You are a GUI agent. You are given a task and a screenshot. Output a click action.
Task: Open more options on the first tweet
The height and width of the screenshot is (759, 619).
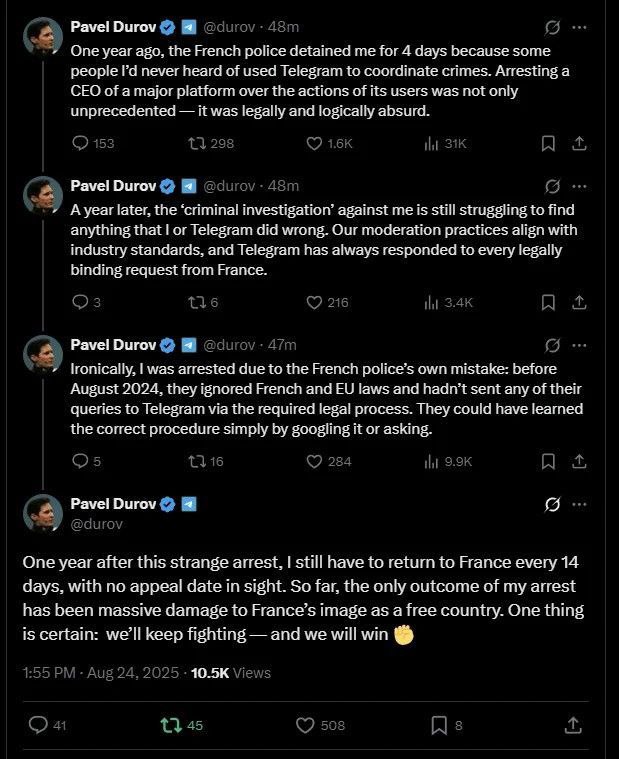pyautogui.click(x=579, y=27)
